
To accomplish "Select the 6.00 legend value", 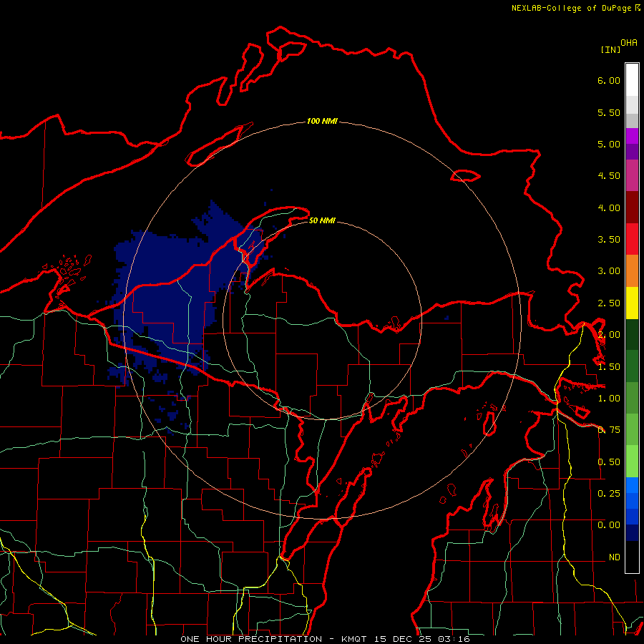I will (609, 80).
